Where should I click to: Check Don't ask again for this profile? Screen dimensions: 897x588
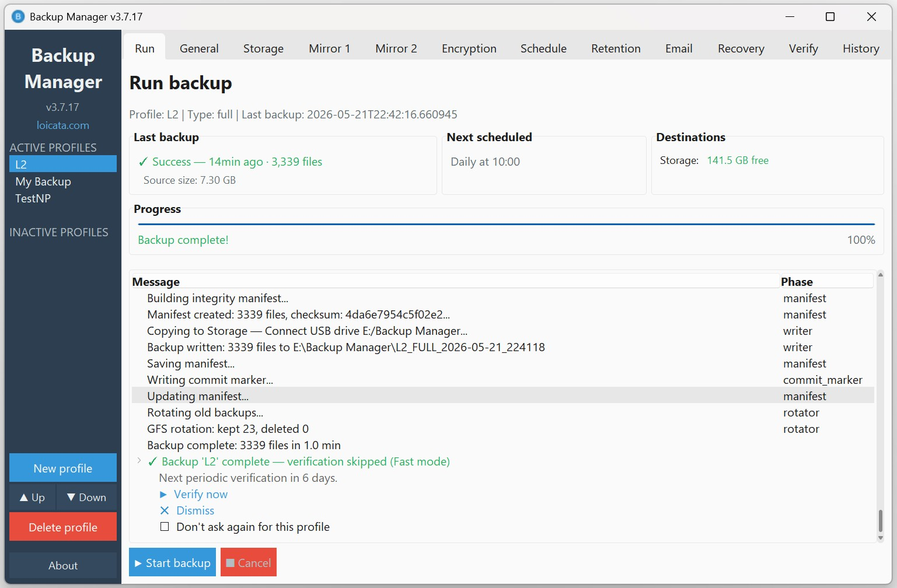[x=165, y=527]
